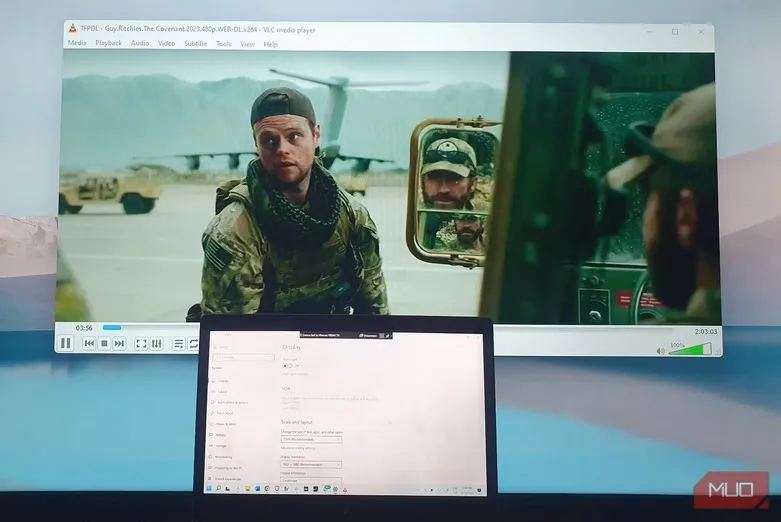Show extended settings equalizer icon

point(156,343)
